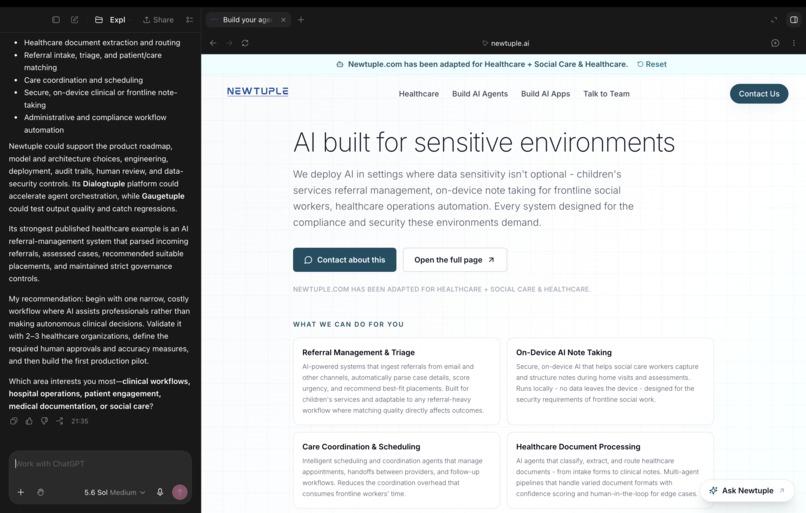Reset the adapted Newtuple page

coord(652,64)
